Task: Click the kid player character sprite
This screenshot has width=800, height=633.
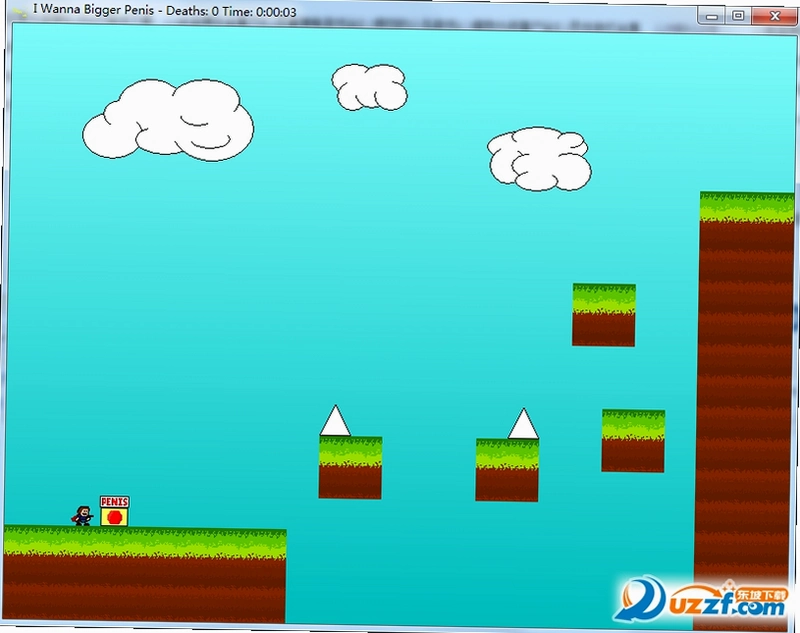Action: click(x=83, y=516)
